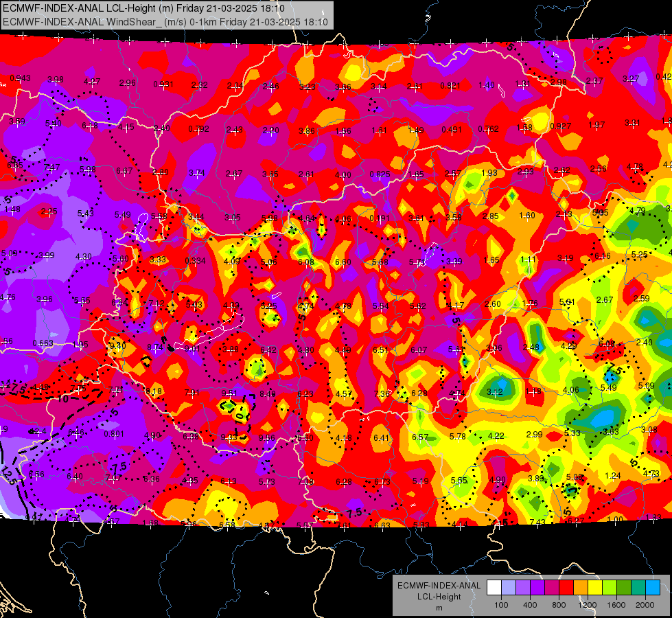The image size is (672, 618).
Task: Click the wind shear value 0.927
Action: 560,126
